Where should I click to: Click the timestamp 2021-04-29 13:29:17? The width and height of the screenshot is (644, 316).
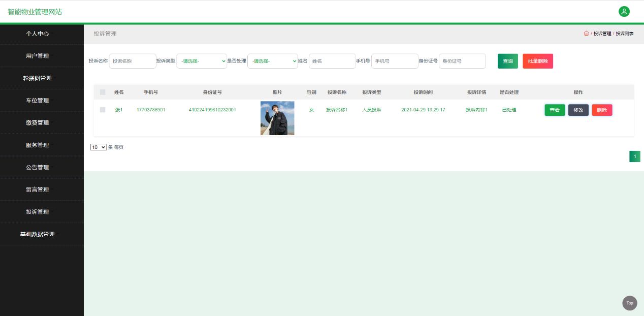pyautogui.click(x=423, y=110)
